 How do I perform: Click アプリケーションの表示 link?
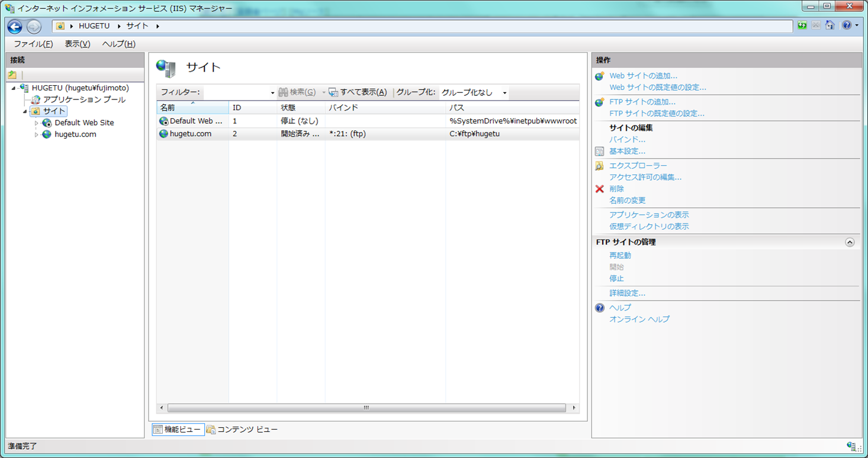point(649,215)
